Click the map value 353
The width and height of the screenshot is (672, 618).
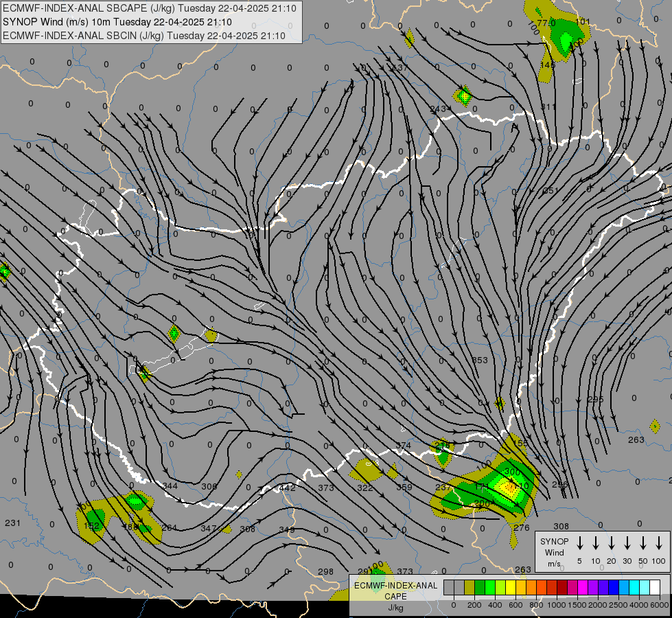[x=480, y=360]
